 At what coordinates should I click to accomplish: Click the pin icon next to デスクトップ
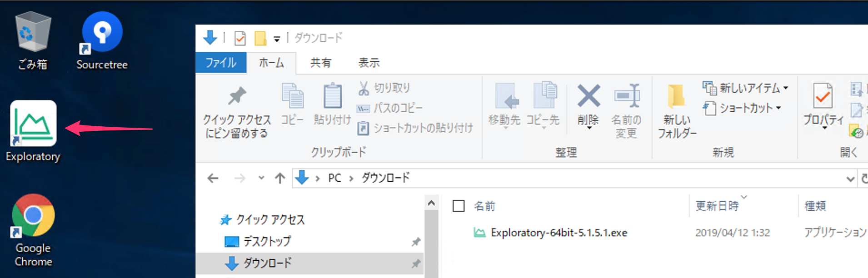coord(416,242)
